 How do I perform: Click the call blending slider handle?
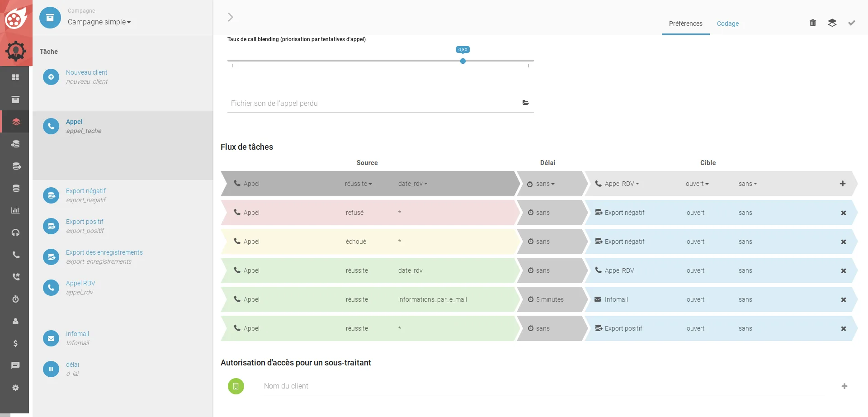pyautogui.click(x=463, y=61)
